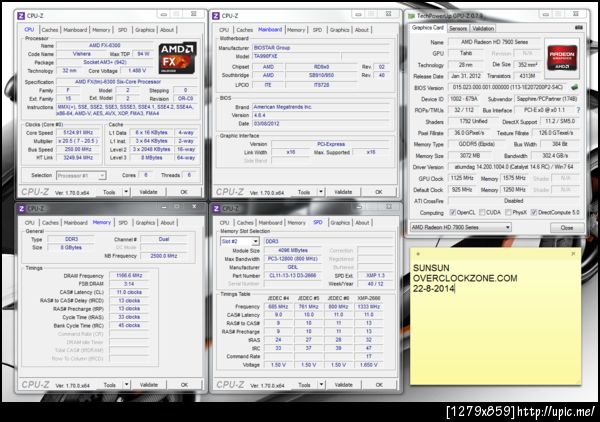
Task: Expand Tools arrow in the Mainboard window
Action: click(x=321, y=192)
